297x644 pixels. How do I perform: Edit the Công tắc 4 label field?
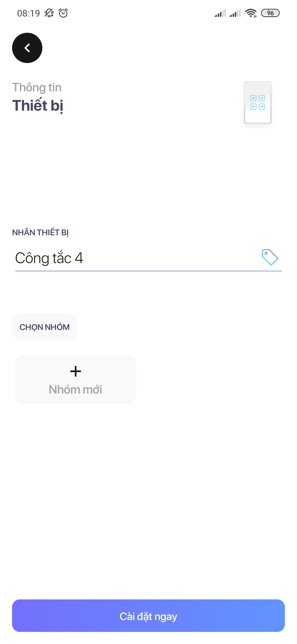(x=148, y=258)
